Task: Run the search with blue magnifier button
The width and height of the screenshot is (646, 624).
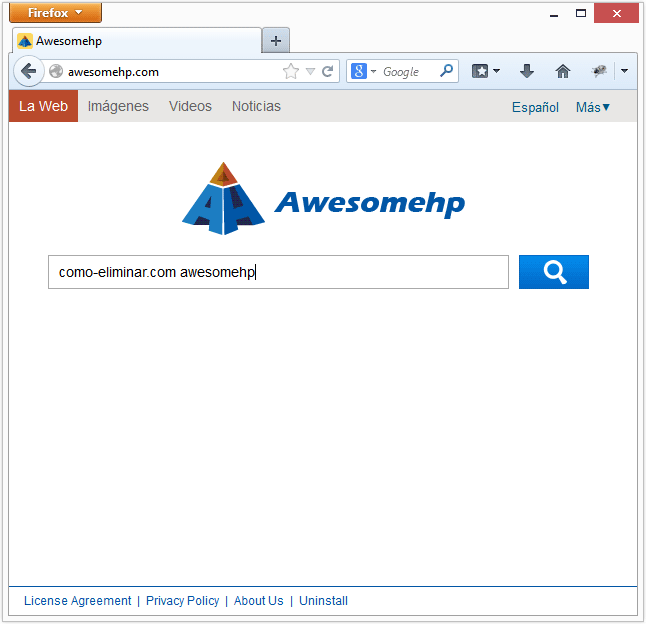Action: [x=554, y=272]
